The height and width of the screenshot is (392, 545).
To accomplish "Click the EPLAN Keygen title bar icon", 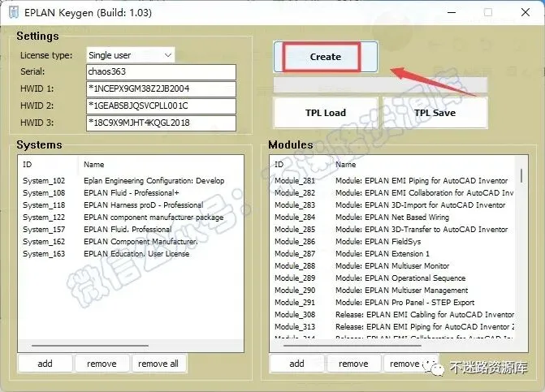I will click(14, 12).
